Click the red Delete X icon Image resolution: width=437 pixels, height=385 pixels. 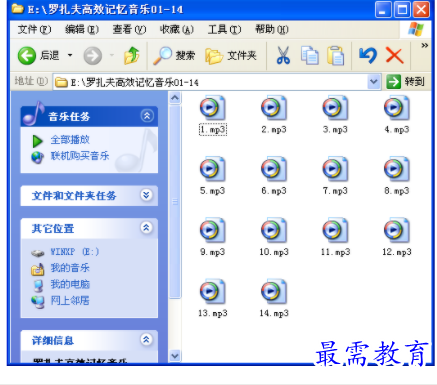pos(395,55)
